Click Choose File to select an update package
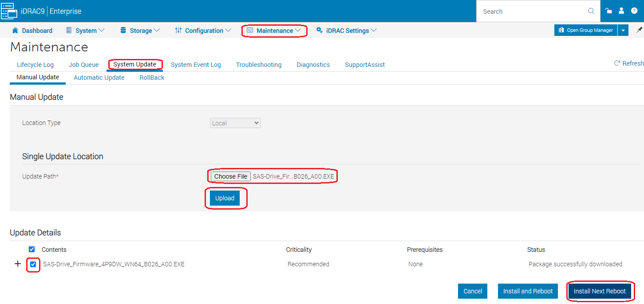Screen dimensions: 644x304 pyautogui.click(x=230, y=176)
